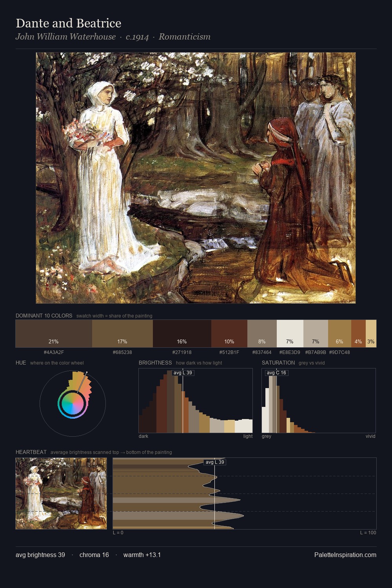
Task: Click the 'L = 100' axis label
Action: click(x=368, y=533)
